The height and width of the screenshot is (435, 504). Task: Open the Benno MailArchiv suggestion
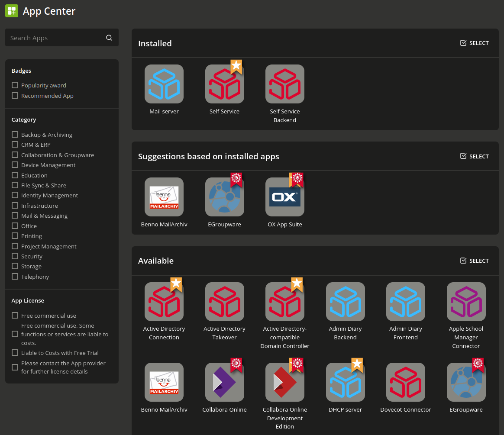tap(164, 197)
